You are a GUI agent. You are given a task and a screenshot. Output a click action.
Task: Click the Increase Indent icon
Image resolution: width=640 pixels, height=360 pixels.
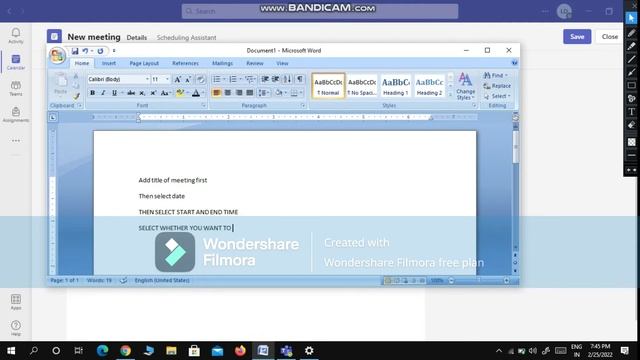(x=276, y=79)
